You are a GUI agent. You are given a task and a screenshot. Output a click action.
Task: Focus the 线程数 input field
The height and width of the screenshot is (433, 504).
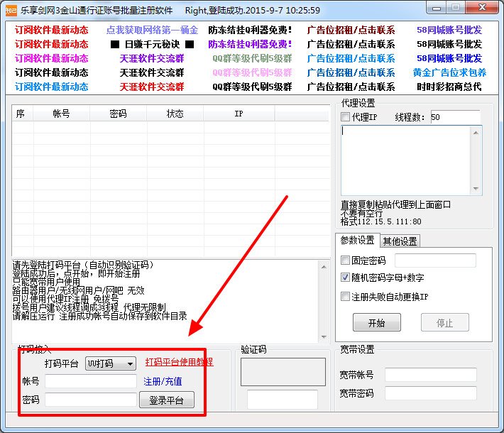click(455, 117)
